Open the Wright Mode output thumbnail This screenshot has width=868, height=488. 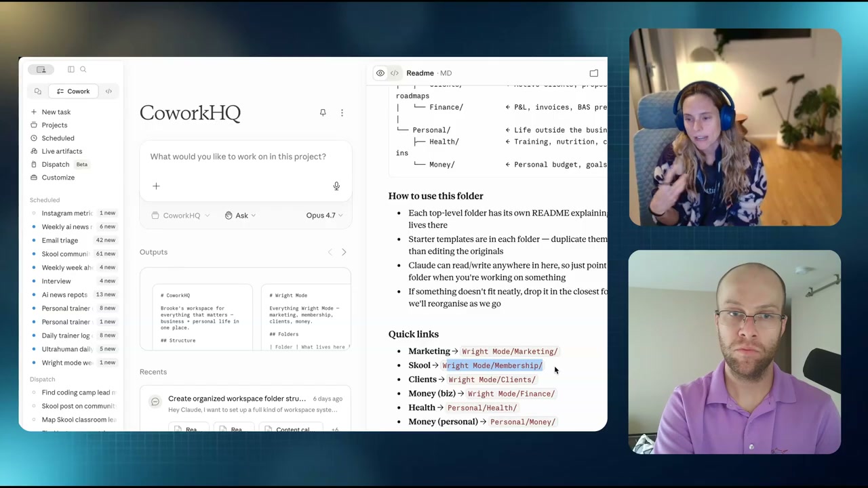click(306, 317)
